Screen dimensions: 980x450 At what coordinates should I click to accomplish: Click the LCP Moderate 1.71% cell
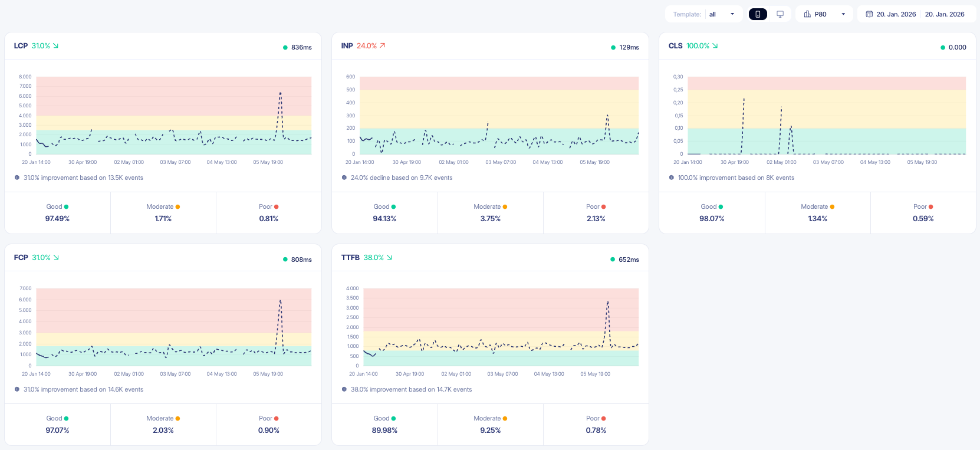(x=163, y=213)
